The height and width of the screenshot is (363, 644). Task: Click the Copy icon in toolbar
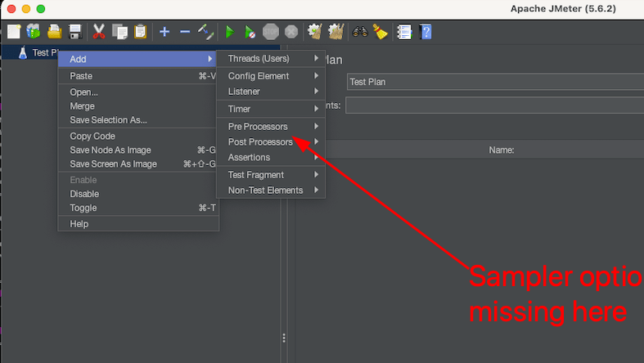pyautogui.click(x=119, y=32)
